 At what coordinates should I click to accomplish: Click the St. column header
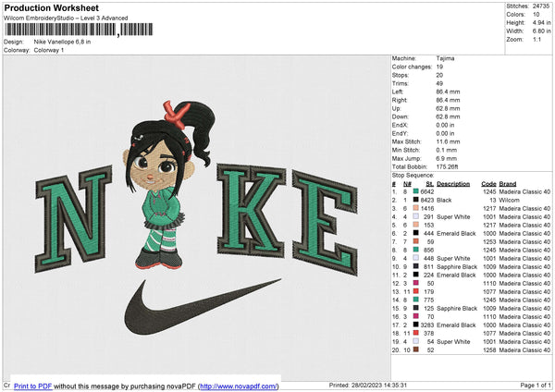click(x=430, y=184)
